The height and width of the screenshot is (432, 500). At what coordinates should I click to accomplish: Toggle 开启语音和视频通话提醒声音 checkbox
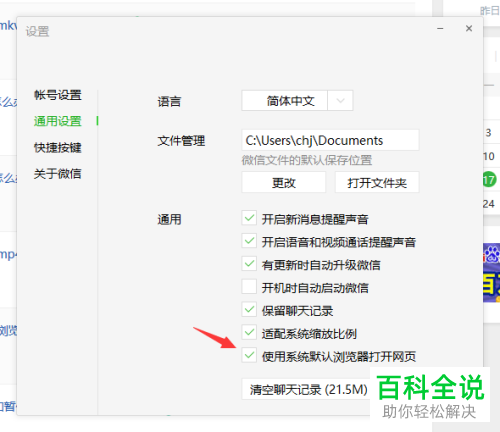249,241
